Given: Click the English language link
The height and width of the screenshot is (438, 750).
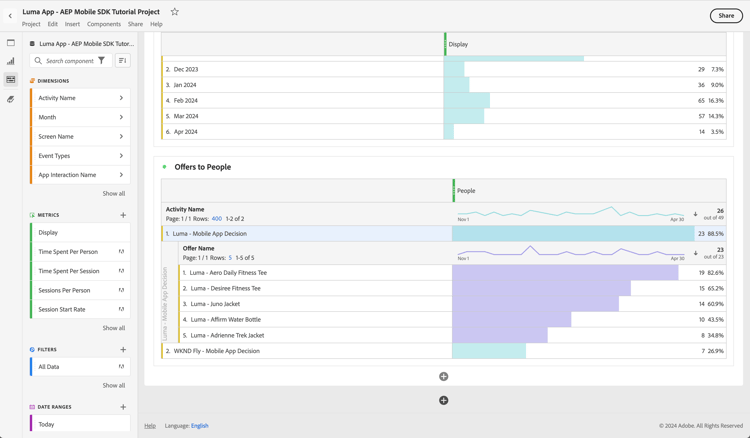Looking at the screenshot, I should [x=200, y=426].
